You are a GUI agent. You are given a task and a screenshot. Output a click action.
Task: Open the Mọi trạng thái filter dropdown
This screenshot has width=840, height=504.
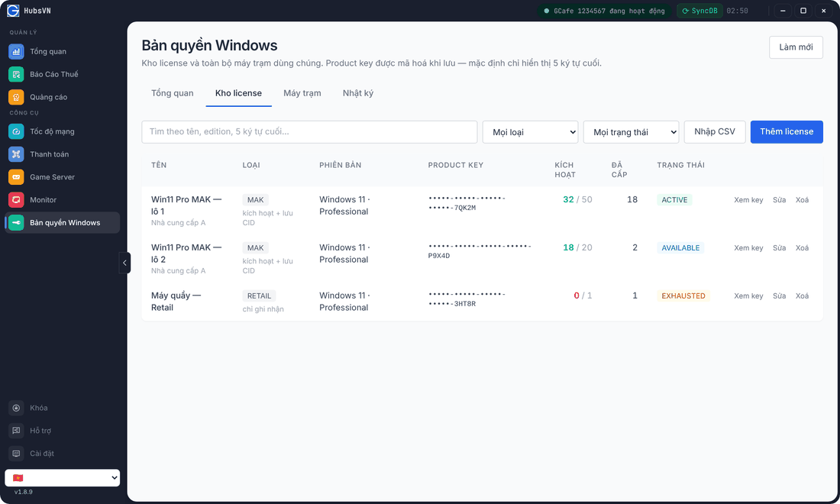click(631, 132)
